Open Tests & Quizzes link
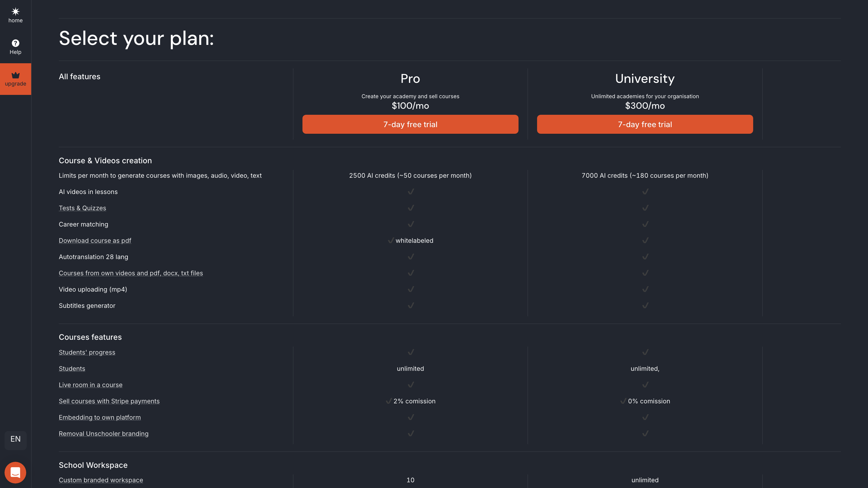868x488 pixels. pyautogui.click(x=82, y=208)
